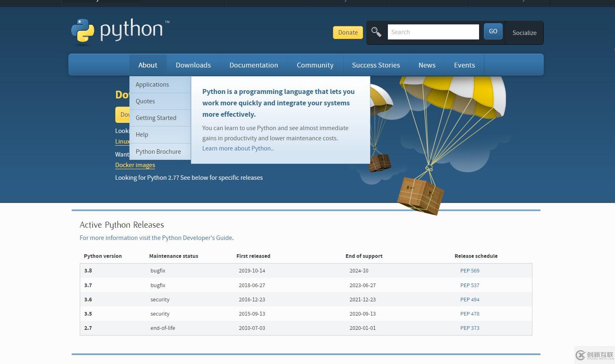Open the Success Stories menu

[x=376, y=65]
